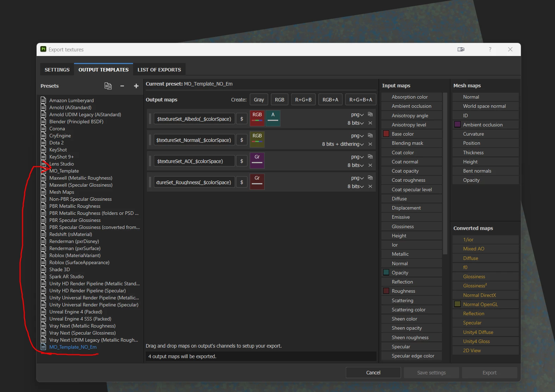Add new preset with plus icon
The image size is (555, 392).
click(136, 86)
